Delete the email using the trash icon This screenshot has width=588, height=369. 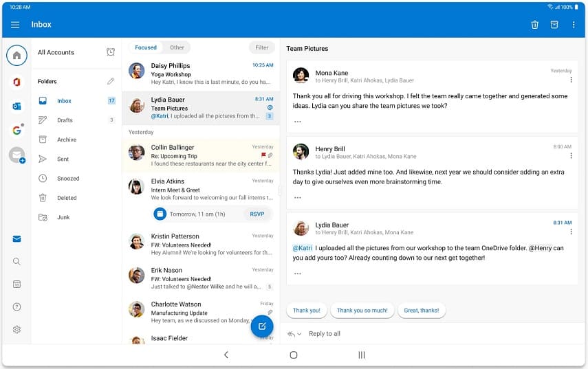[534, 25]
